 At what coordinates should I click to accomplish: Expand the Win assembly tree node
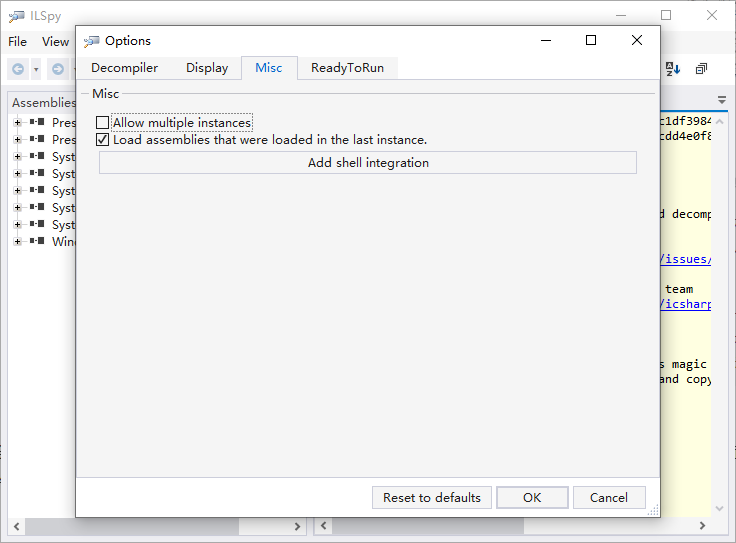pyautogui.click(x=17, y=242)
